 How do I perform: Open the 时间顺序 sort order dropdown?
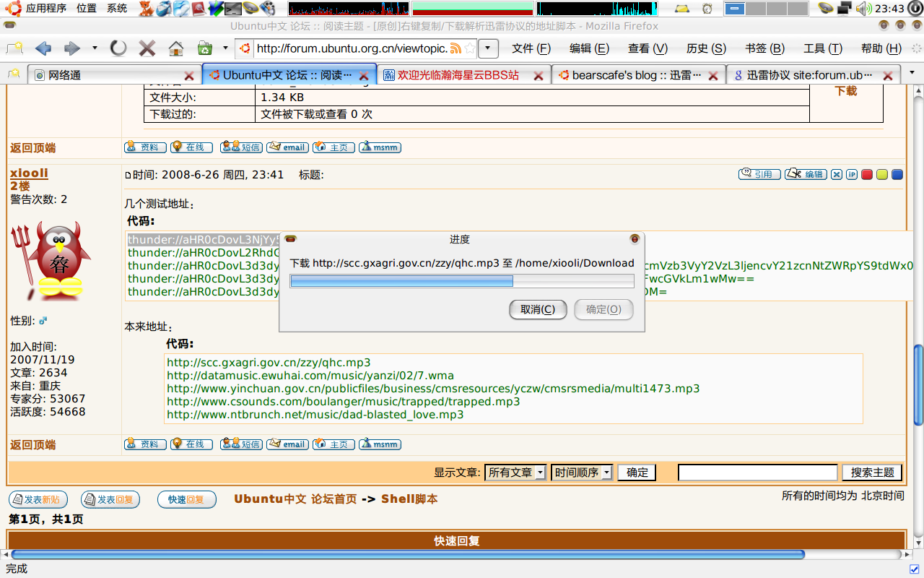click(x=582, y=473)
